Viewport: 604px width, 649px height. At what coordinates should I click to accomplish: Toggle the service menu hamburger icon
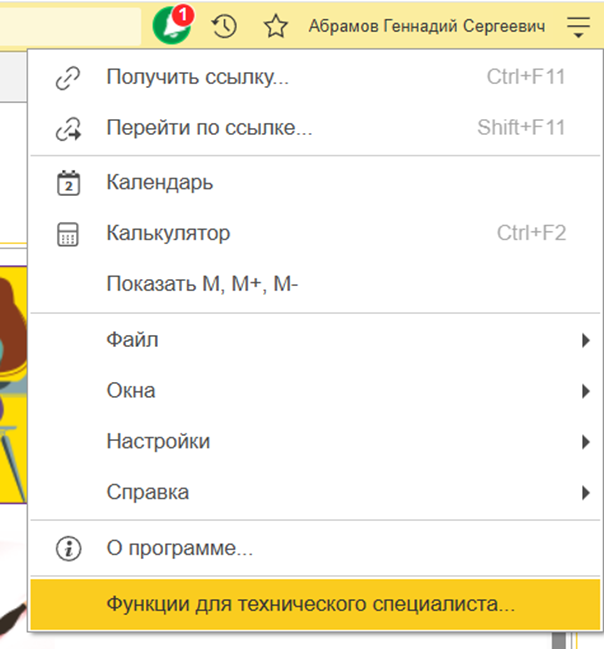click(578, 27)
